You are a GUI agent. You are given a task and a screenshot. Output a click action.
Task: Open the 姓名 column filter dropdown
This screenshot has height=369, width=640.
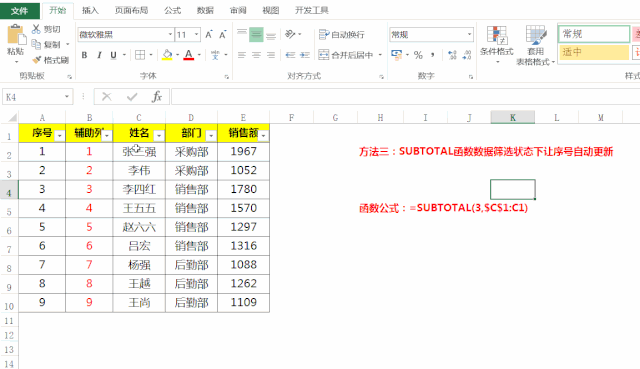159,136
